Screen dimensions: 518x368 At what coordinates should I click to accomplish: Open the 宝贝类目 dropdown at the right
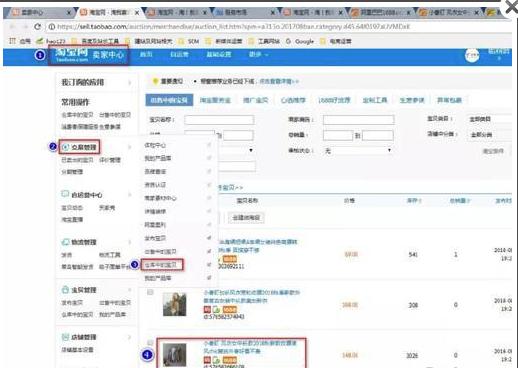[x=489, y=119]
